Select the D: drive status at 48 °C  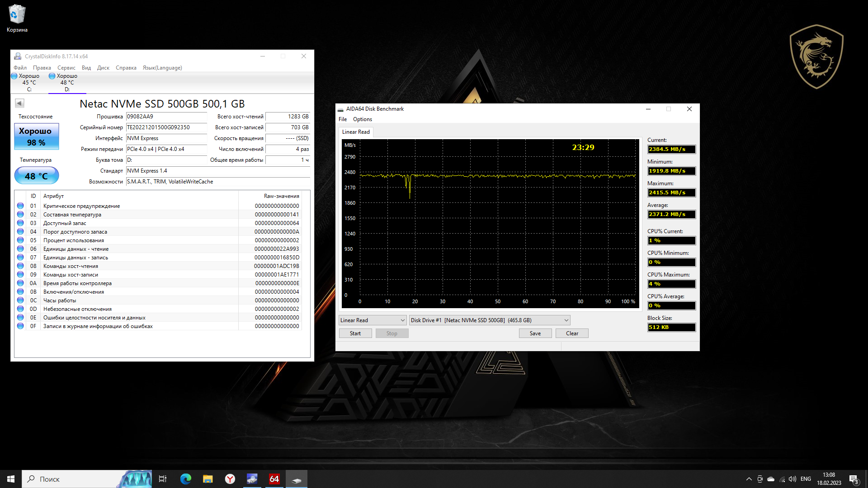pyautogui.click(x=67, y=83)
